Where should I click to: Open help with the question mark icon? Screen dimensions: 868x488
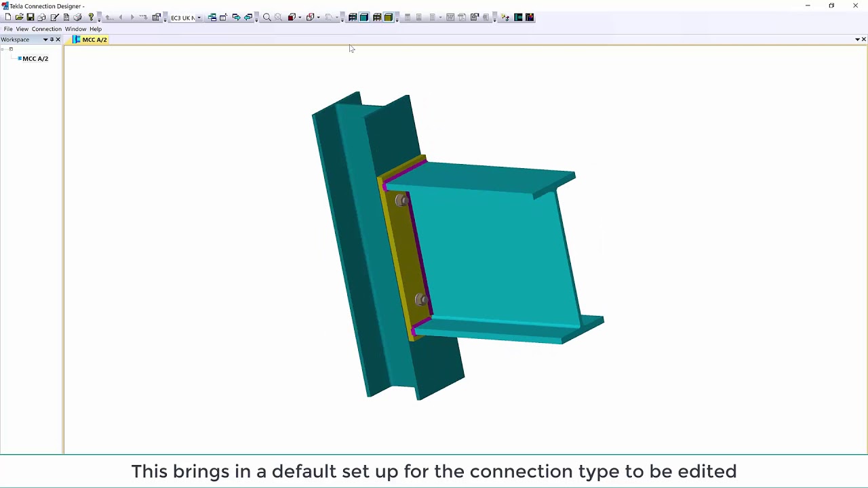click(91, 17)
